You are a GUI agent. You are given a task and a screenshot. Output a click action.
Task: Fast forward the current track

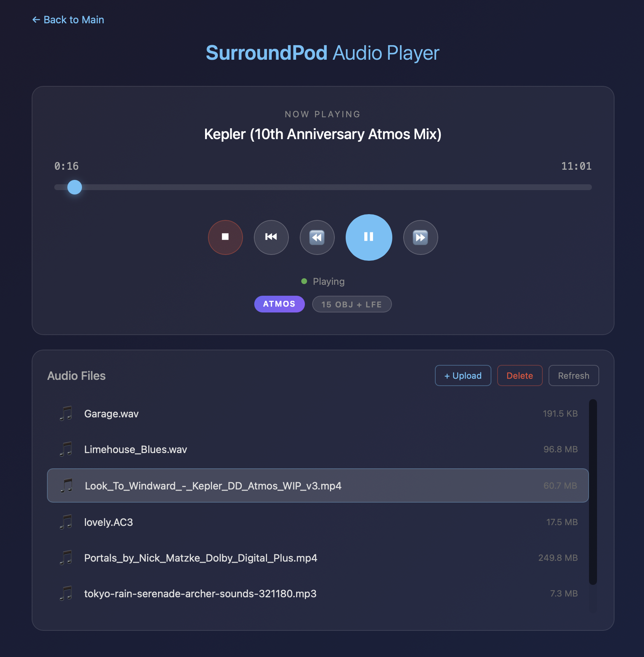click(421, 237)
